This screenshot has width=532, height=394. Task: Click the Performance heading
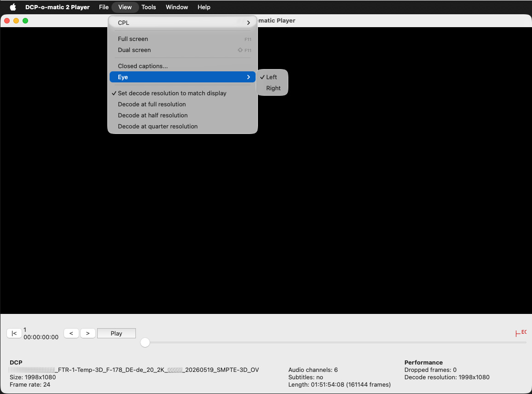coord(423,362)
